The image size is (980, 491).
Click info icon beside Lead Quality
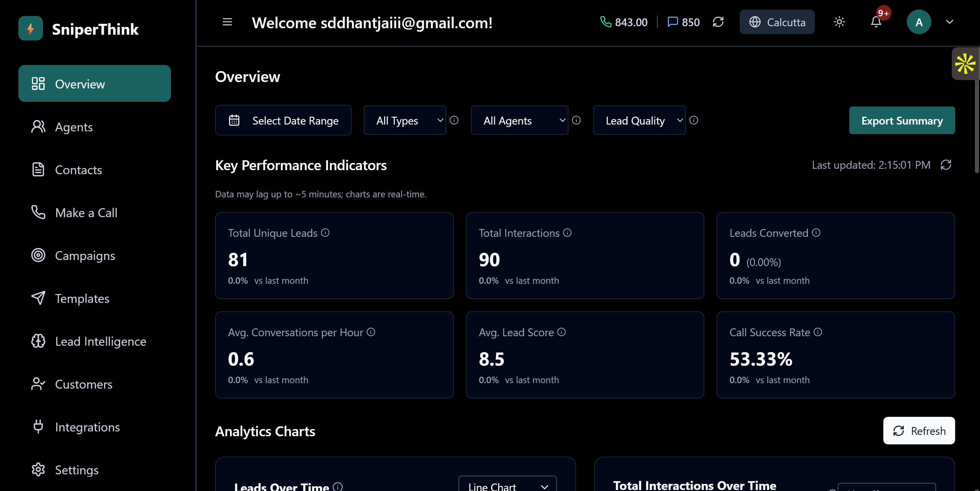(x=693, y=120)
